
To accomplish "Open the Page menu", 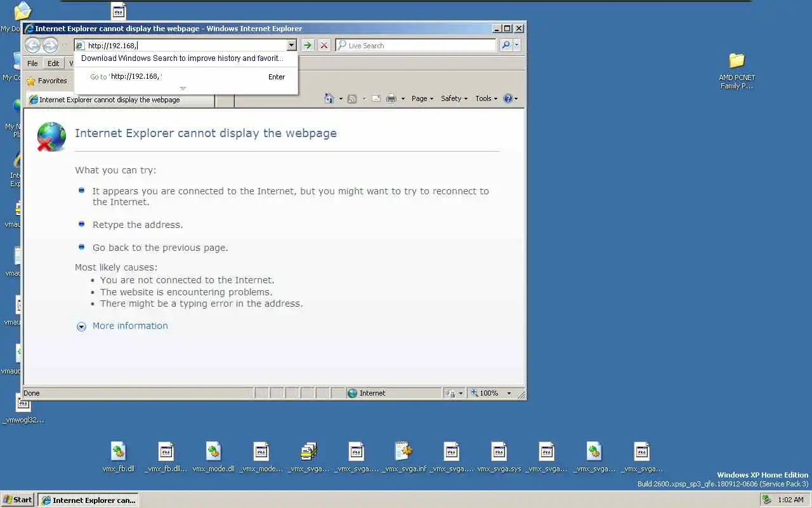I will tap(422, 98).
